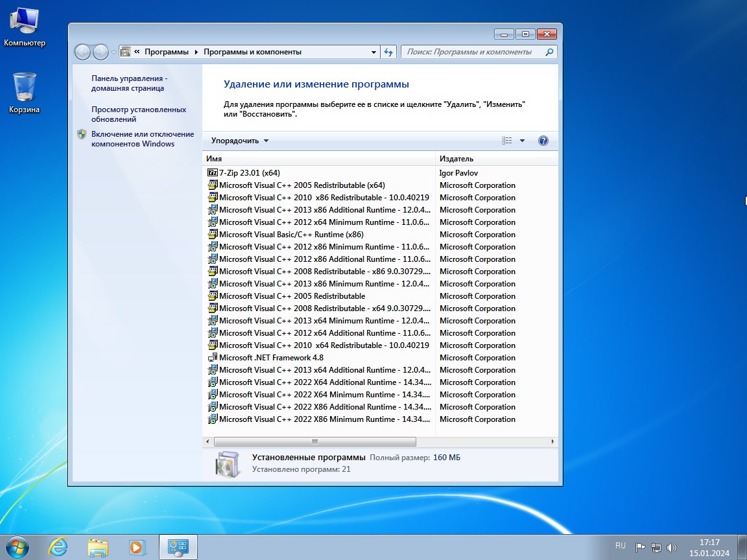The image size is (747, 560).
Task: Click the Control Panel taskbar button
Action: pyautogui.click(x=178, y=547)
